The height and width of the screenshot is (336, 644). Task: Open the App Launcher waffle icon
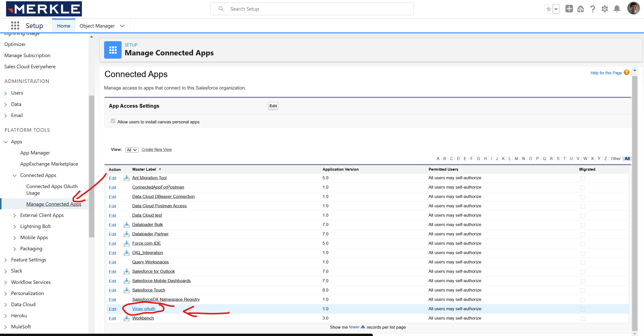click(x=15, y=26)
